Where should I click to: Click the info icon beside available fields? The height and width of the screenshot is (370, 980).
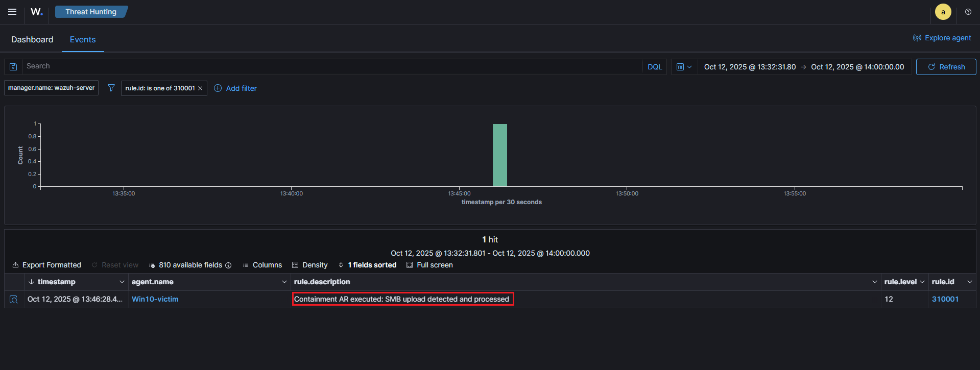pyautogui.click(x=228, y=265)
